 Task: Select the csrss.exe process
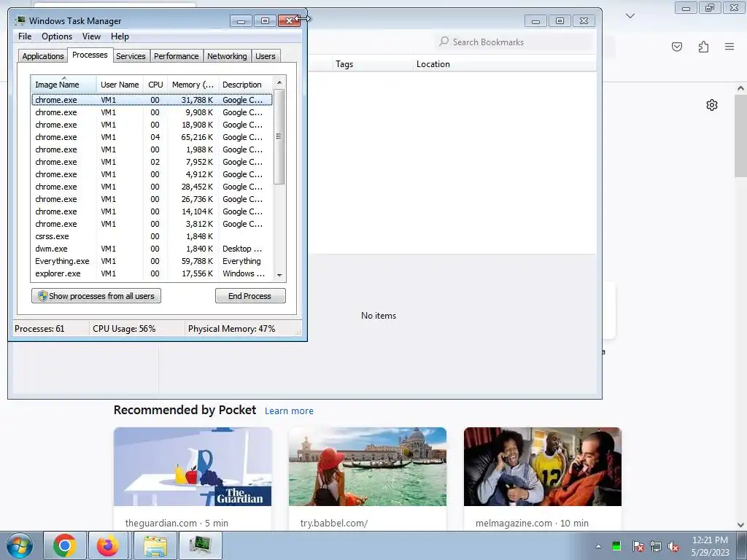point(152,236)
